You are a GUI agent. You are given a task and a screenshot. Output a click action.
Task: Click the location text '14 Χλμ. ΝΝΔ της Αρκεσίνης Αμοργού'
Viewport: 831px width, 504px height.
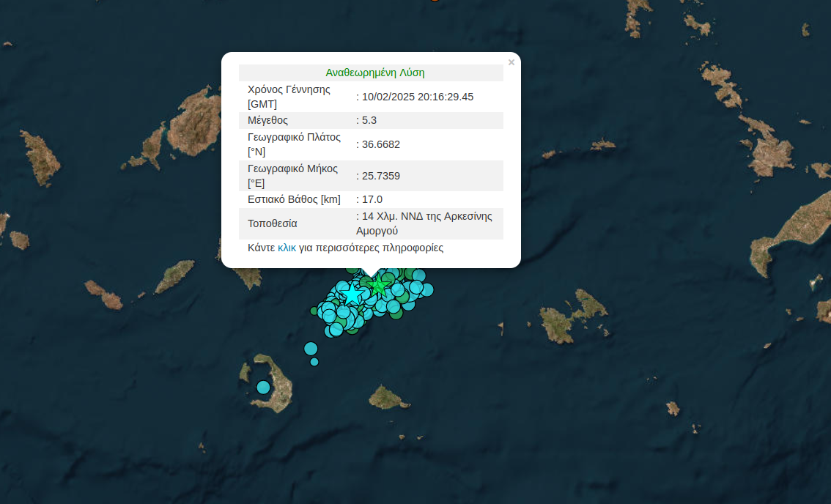point(424,223)
